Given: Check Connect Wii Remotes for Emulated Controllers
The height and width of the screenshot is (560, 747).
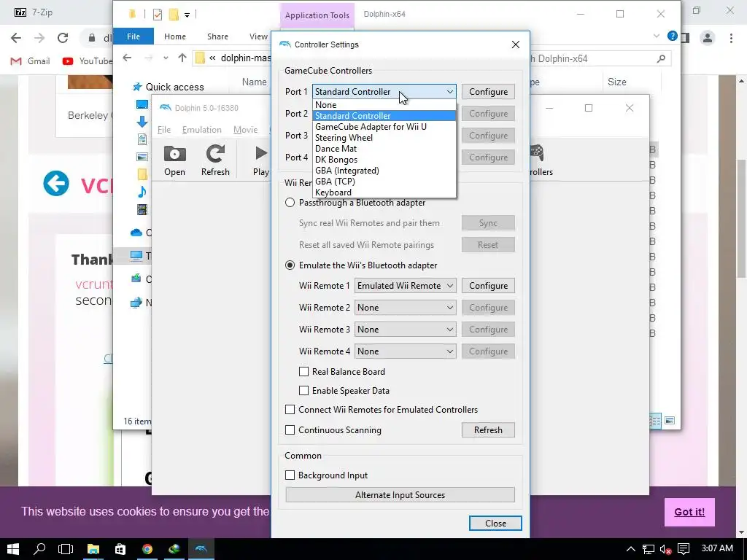Looking at the screenshot, I should click(290, 410).
